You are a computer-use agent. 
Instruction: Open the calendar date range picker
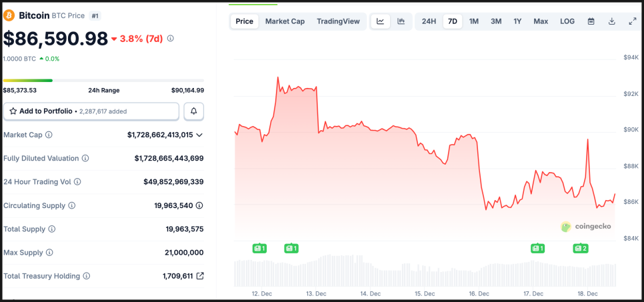[x=591, y=21]
